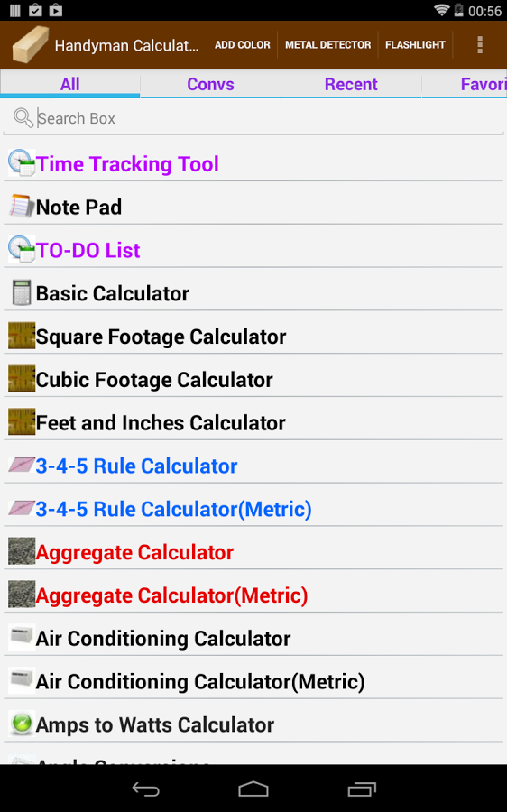Screen dimensions: 507x812
Task: Focus the Search Box field
Action: click(x=253, y=118)
